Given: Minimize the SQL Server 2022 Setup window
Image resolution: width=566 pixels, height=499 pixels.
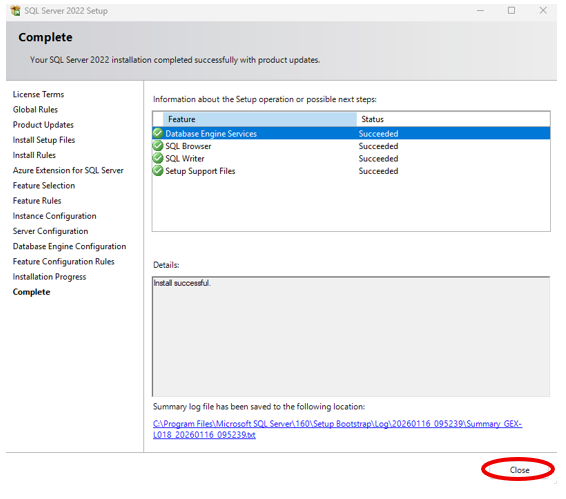Looking at the screenshot, I should point(480,11).
